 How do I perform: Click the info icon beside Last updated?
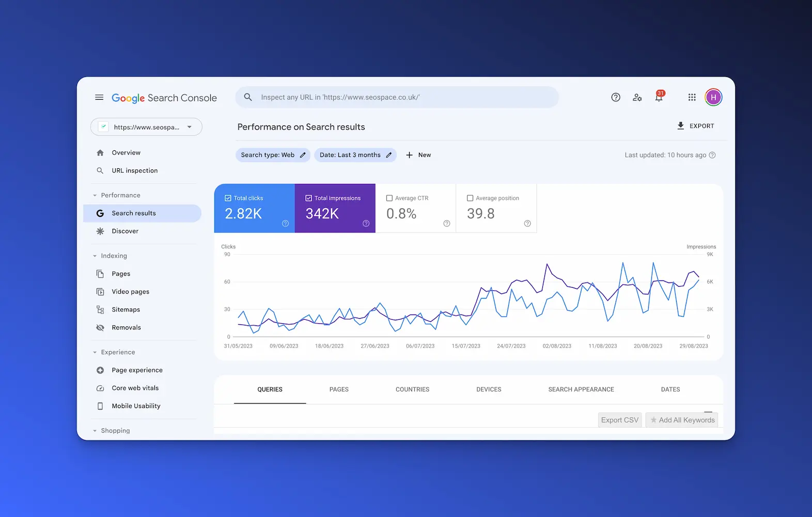coord(712,155)
